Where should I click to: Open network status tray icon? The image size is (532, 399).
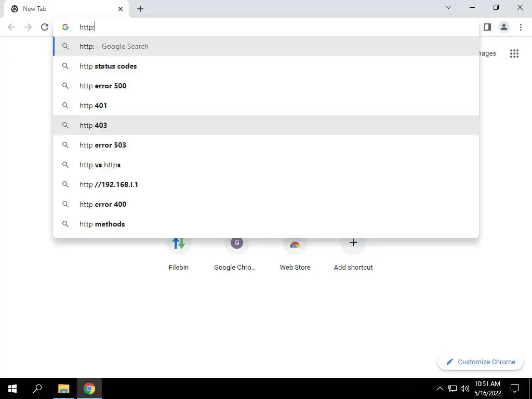point(453,389)
